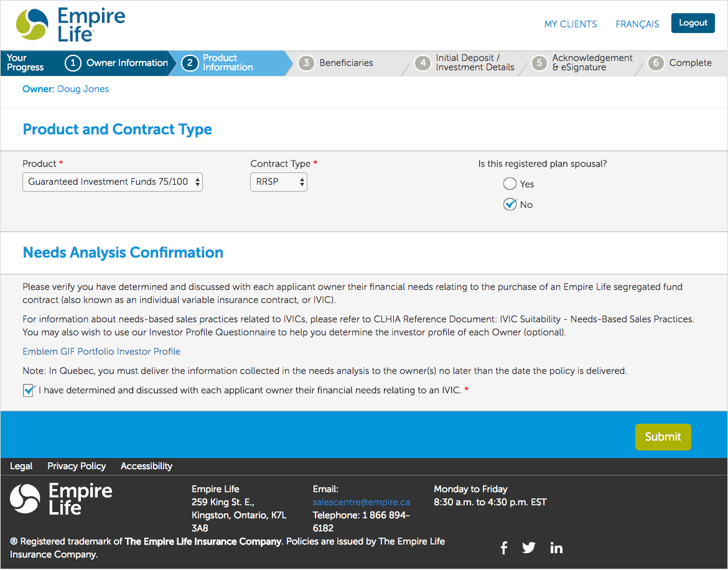This screenshot has height=570, width=728.
Task: Open the LinkedIn icon in footer
Action: click(556, 548)
